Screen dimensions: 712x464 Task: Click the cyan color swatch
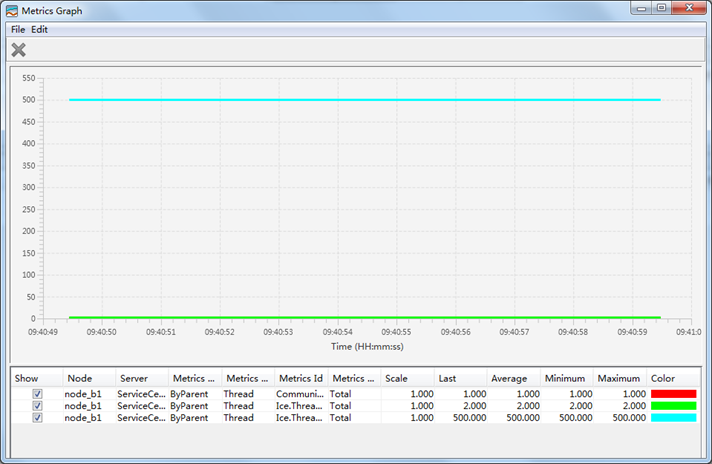(x=673, y=418)
